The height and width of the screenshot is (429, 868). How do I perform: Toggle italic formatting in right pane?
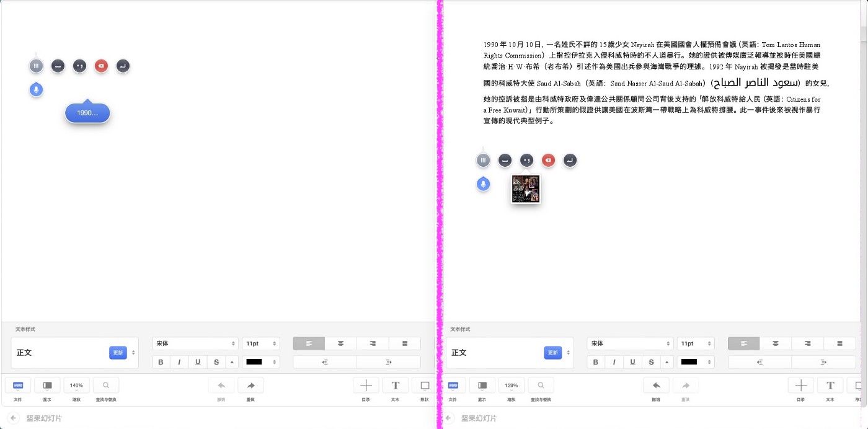614,362
